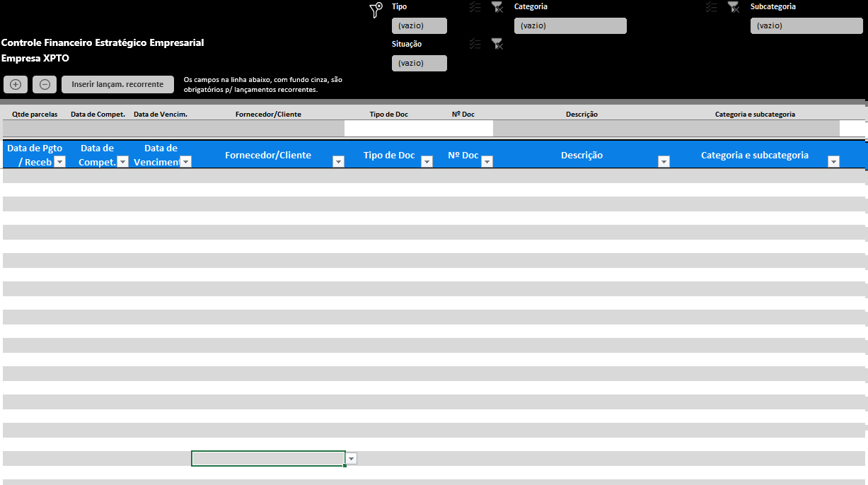Viewport: 868px width, 485px height.
Task: Expand the Descrição column filter dropdown
Action: point(664,162)
